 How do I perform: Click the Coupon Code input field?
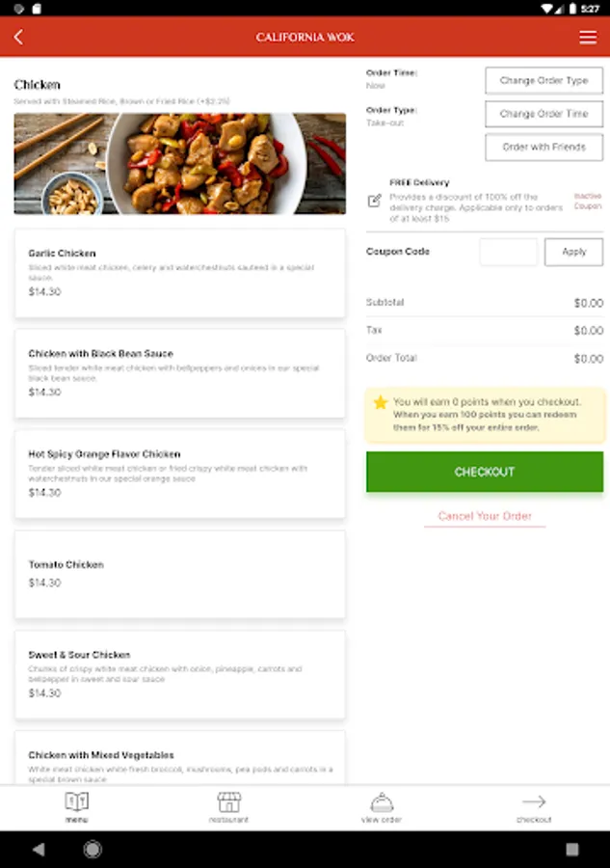pyautogui.click(x=509, y=252)
